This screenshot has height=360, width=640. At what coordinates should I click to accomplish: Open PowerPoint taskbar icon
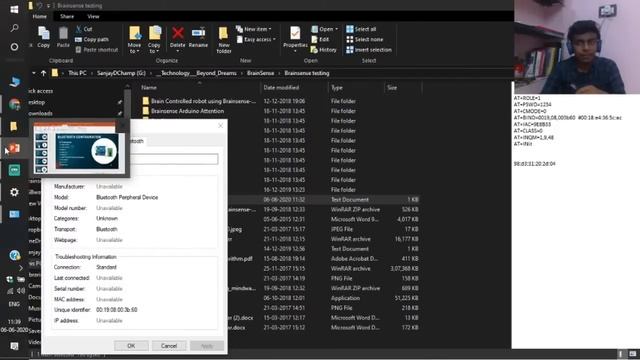14,148
